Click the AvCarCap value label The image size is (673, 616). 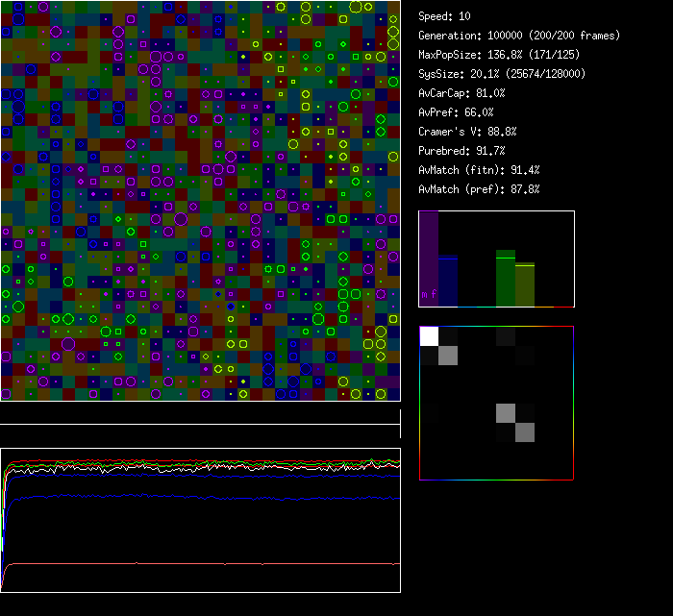461,93
